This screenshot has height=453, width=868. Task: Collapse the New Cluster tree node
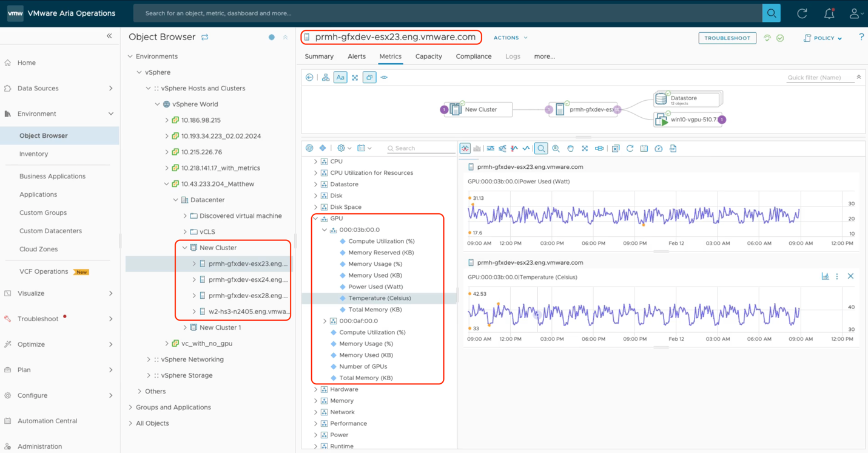click(x=185, y=248)
